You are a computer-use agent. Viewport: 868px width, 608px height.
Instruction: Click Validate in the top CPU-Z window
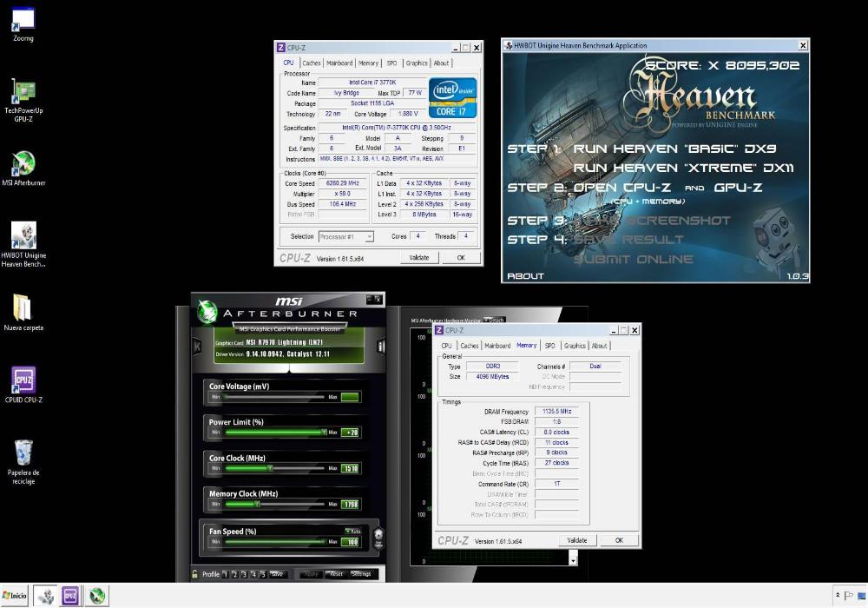coord(419,257)
